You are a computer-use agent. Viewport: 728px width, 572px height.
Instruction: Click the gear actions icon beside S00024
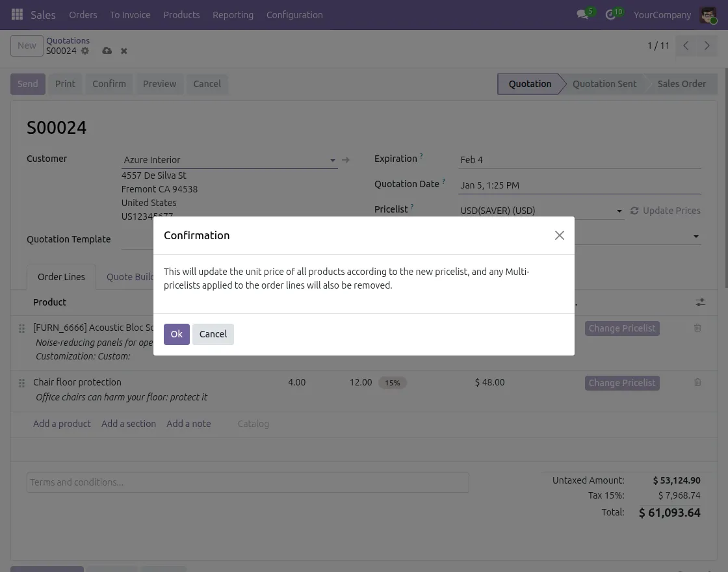coord(85,51)
